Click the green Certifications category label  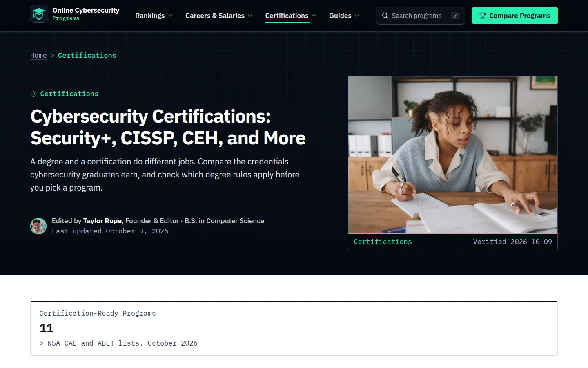(x=69, y=94)
